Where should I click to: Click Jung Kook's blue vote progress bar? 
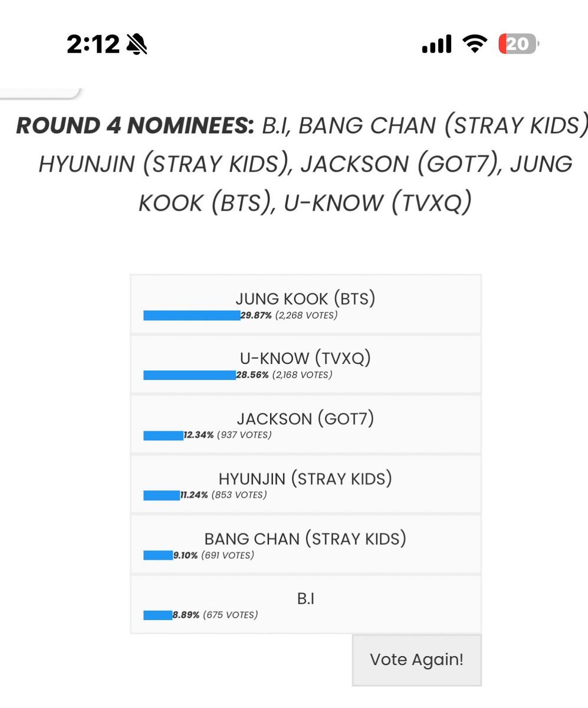click(x=192, y=316)
